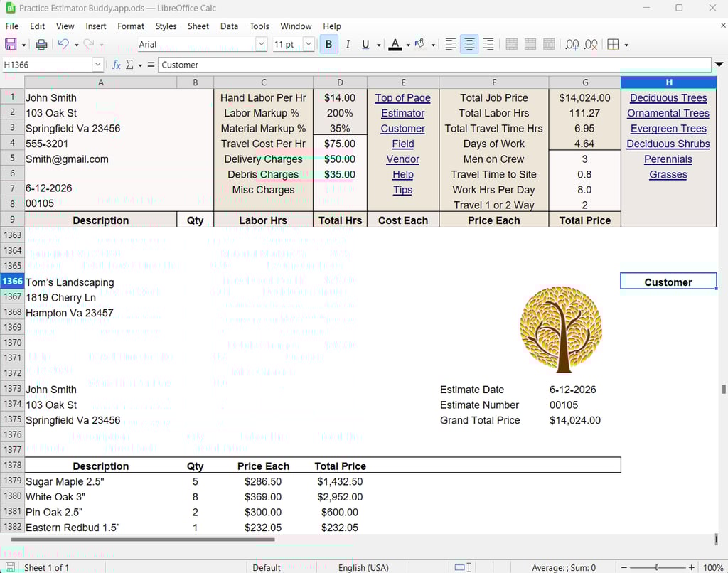Image resolution: width=728 pixels, height=573 pixels.
Task: Toggle Bold formatting off
Action: coord(328,43)
